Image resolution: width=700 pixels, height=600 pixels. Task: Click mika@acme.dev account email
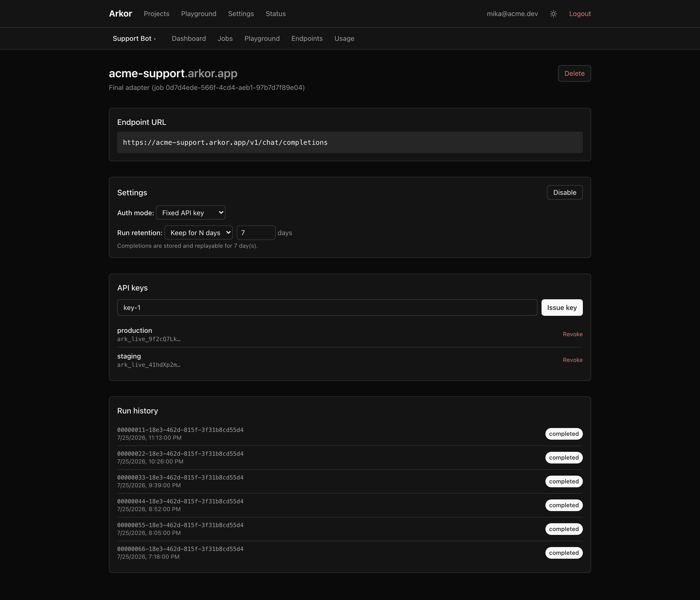(x=512, y=14)
